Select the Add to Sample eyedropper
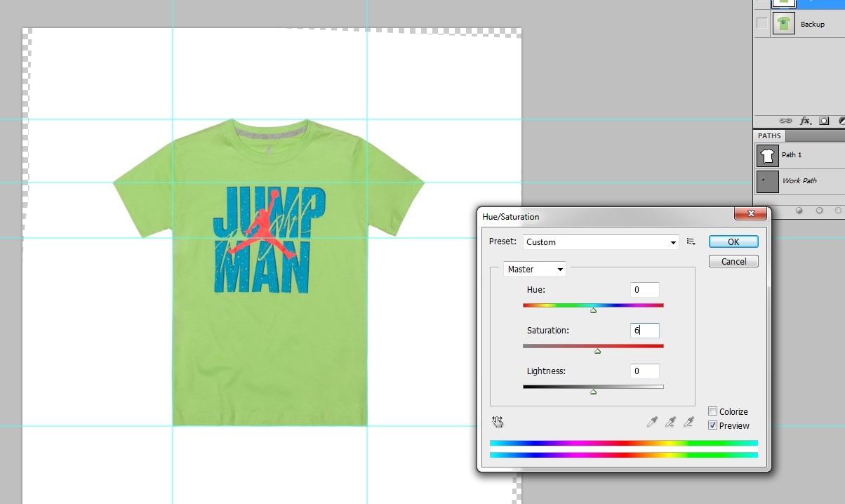This screenshot has width=845, height=504. (670, 422)
